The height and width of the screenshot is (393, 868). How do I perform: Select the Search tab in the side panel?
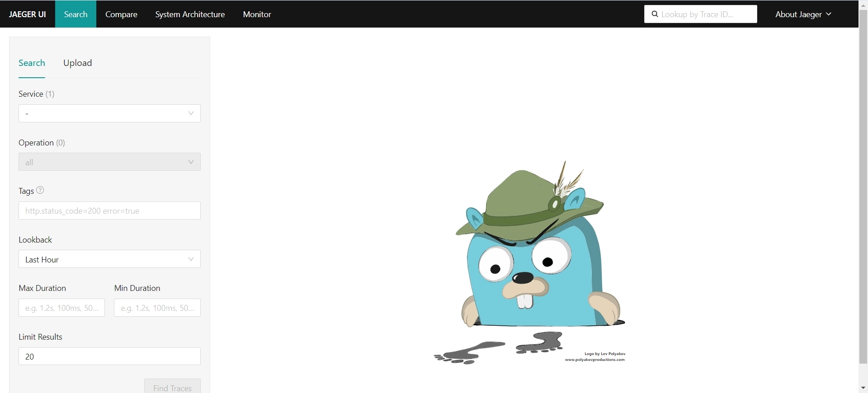pos(32,63)
